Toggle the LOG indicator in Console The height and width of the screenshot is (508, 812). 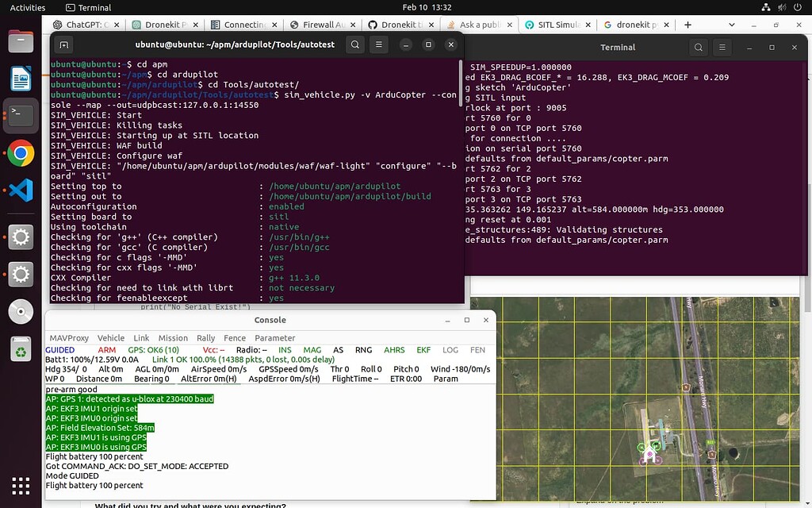(x=450, y=350)
